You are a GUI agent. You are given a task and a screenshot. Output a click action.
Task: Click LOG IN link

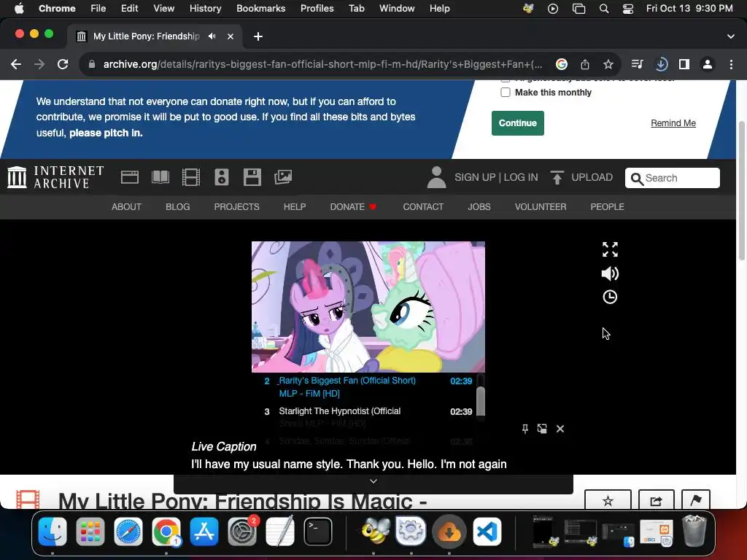[521, 177]
